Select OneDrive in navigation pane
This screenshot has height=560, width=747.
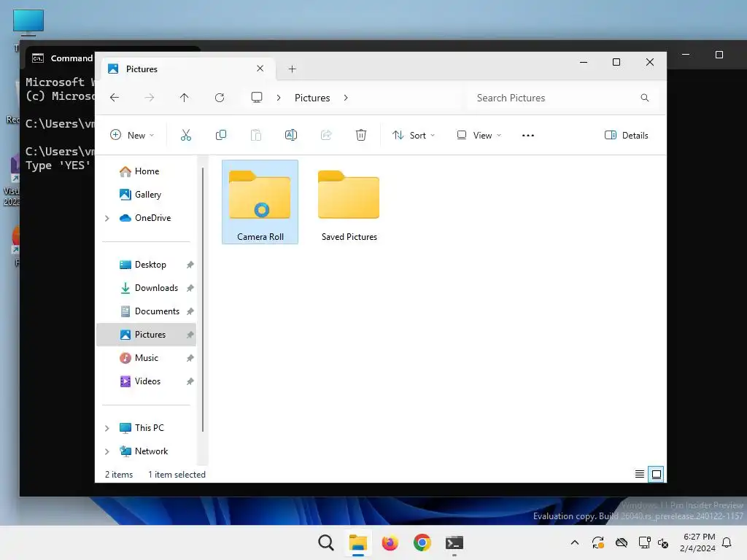point(153,218)
